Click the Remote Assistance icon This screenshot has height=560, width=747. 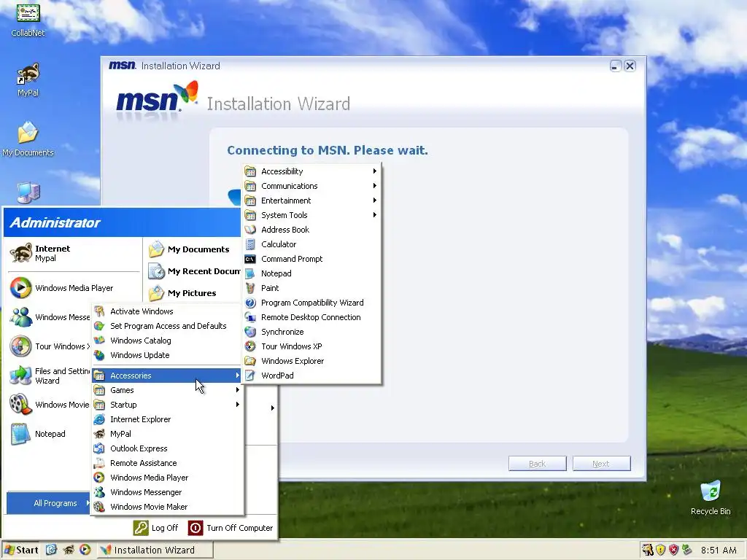[x=99, y=463]
